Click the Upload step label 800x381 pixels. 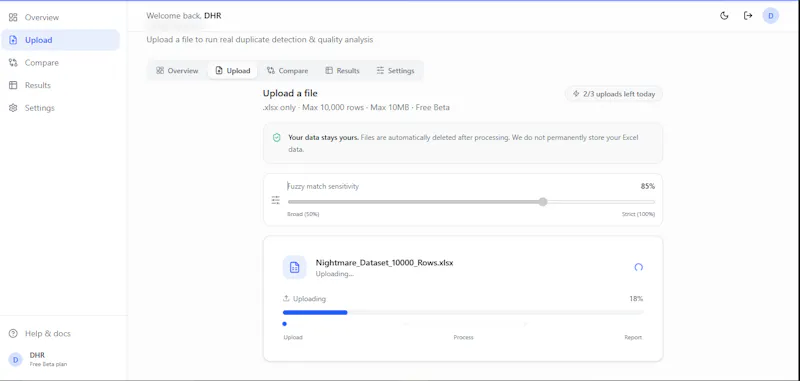[x=293, y=337]
